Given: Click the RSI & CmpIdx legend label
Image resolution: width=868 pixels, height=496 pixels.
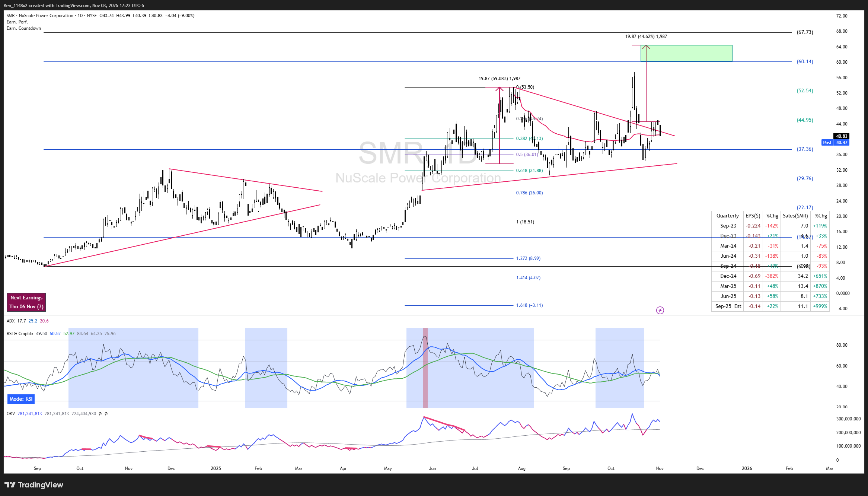Looking at the screenshot, I should click(x=20, y=334).
